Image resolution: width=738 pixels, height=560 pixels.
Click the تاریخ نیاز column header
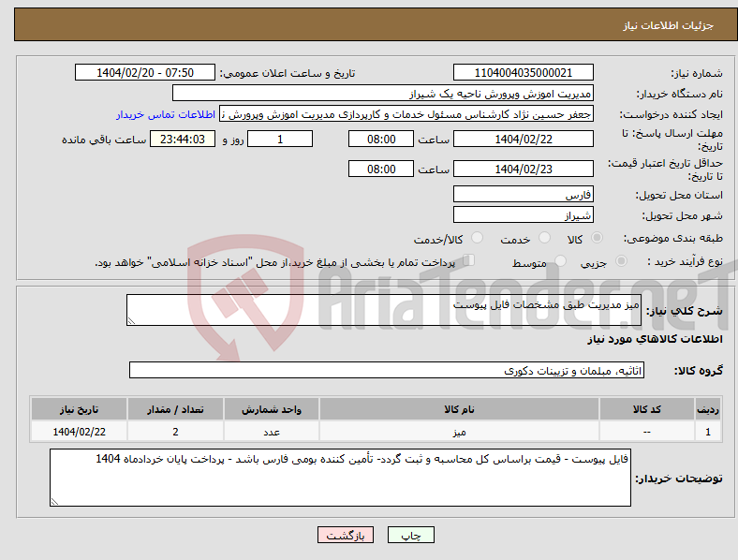click(79, 409)
